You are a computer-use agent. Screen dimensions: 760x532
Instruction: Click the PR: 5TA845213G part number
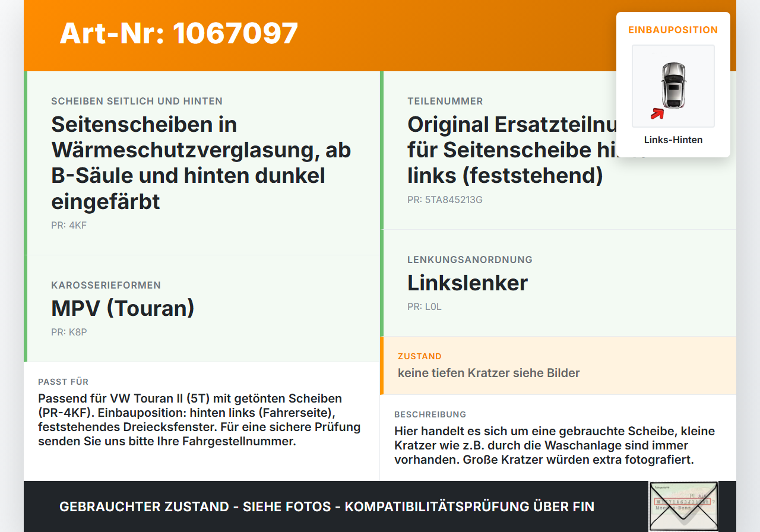pos(445,200)
